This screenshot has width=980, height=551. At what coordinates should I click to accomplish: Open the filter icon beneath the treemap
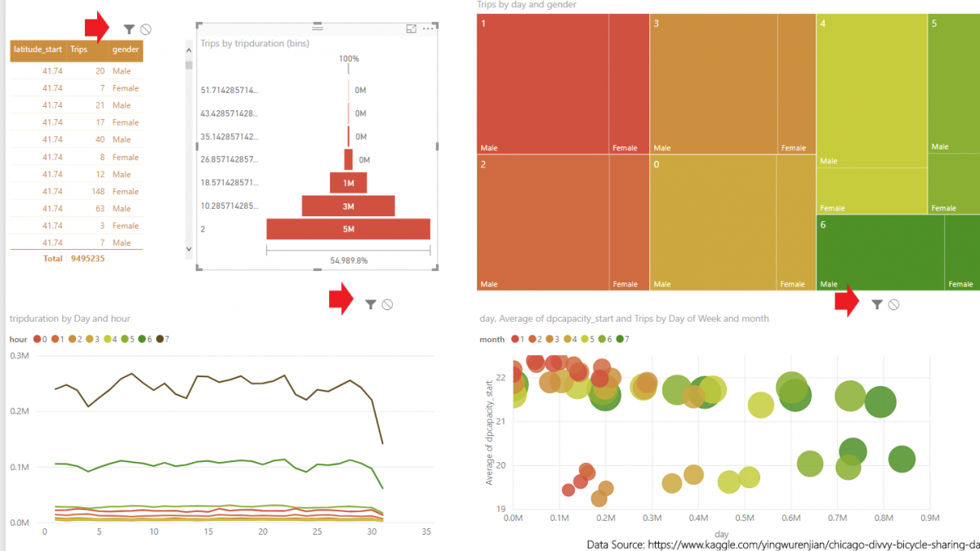click(876, 304)
